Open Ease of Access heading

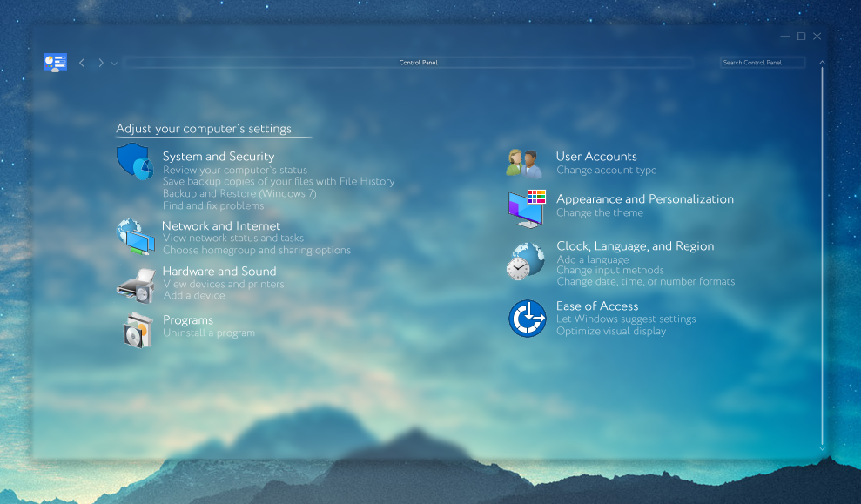[x=597, y=306]
